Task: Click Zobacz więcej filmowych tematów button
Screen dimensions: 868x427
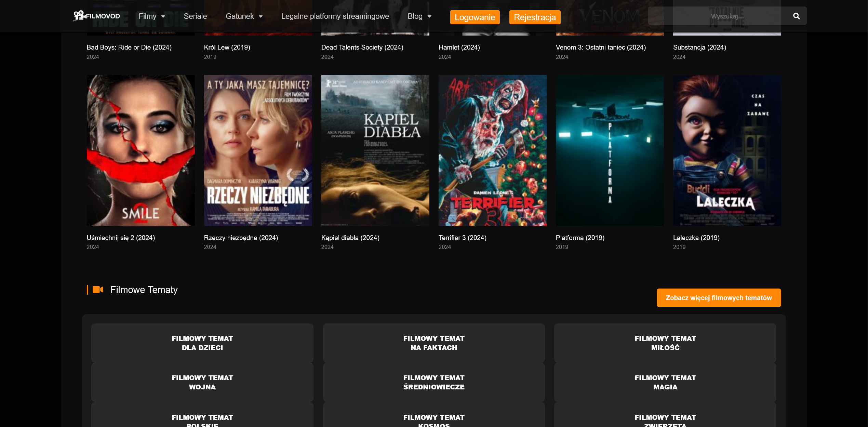Action: (x=719, y=298)
